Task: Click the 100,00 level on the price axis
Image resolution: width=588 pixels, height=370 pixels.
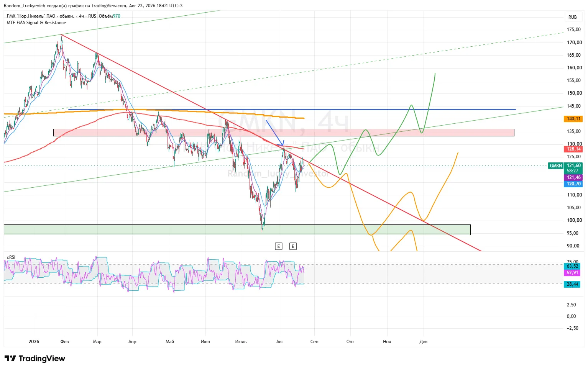Action: point(574,220)
